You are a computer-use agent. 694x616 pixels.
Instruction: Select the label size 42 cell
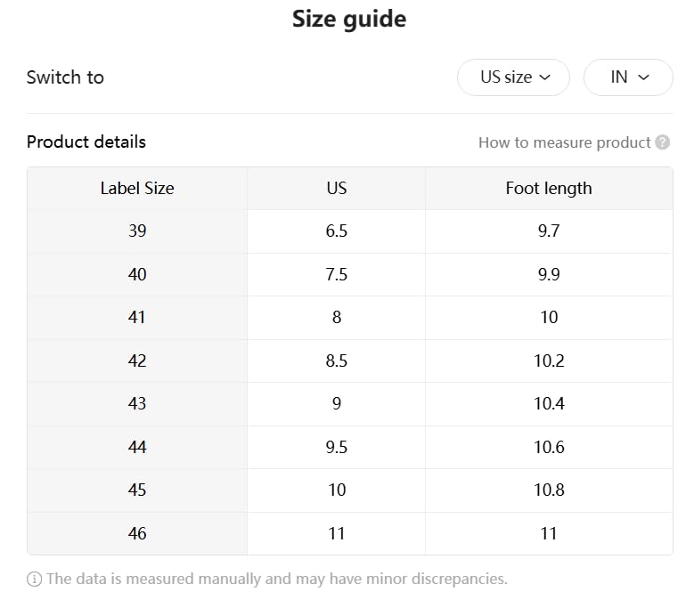coord(137,361)
